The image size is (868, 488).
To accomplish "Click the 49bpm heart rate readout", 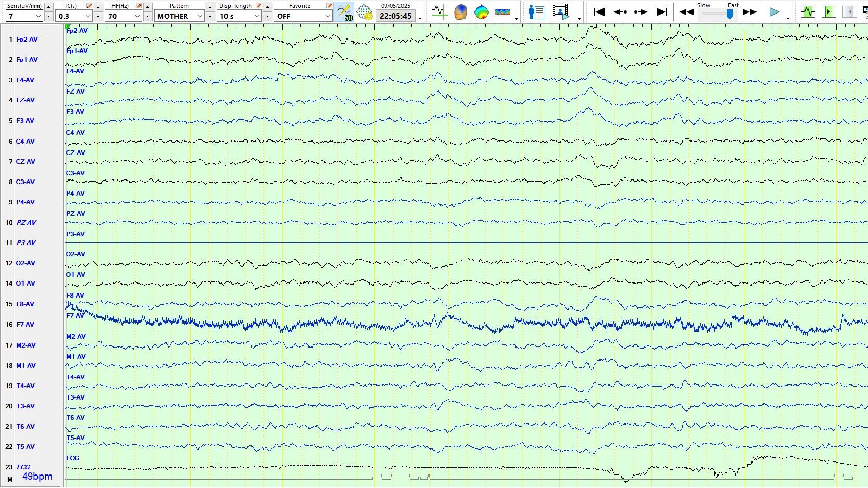I will 37,477.
